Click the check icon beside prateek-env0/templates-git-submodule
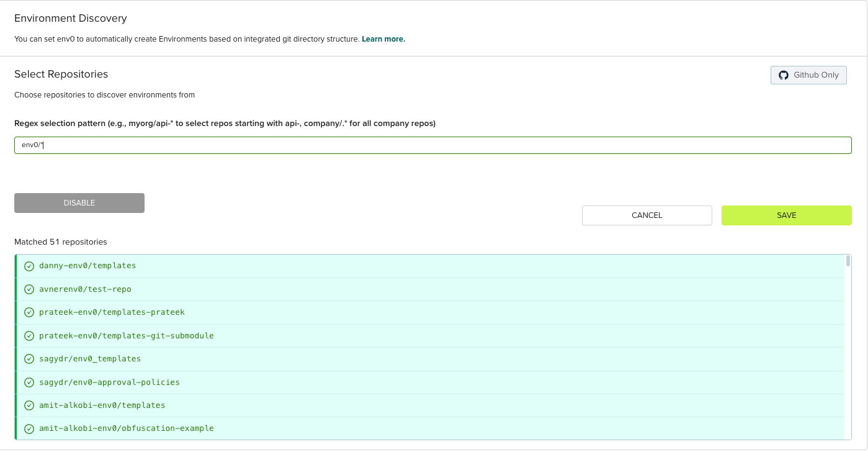 click(29, 335)
